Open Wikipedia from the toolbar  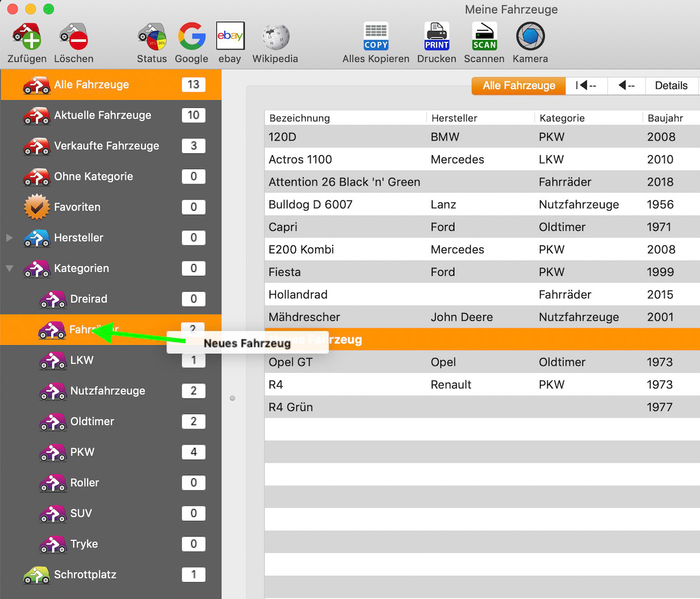(275, 36)
